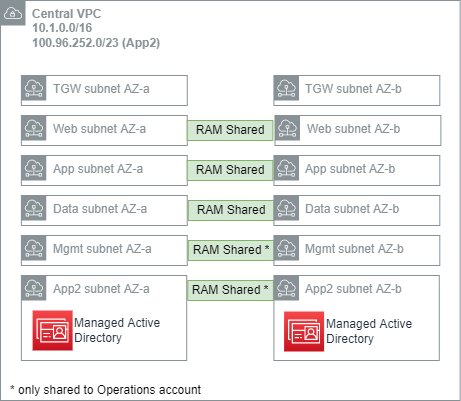Click the Web subnet AZ-a subnet icon
The image size is (461, 401).
pos(34,128)
